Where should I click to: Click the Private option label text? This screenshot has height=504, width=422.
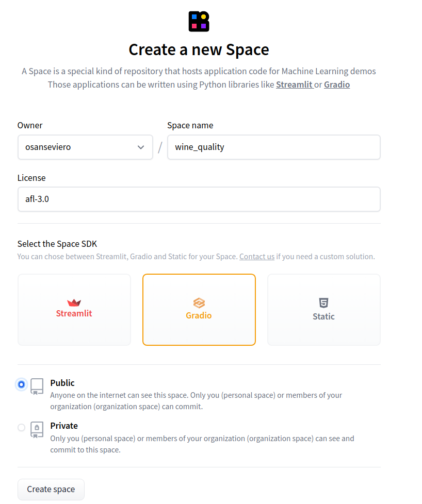pyautogui.click(x=64, y=426)
